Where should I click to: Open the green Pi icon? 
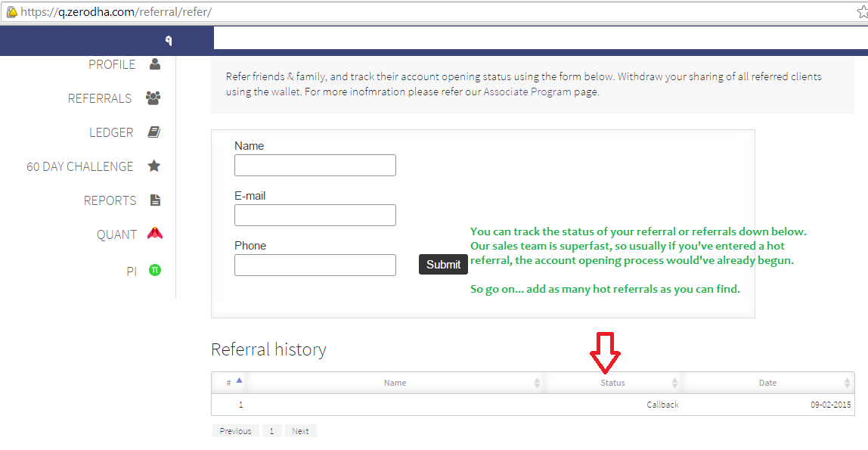coord(155,270)
